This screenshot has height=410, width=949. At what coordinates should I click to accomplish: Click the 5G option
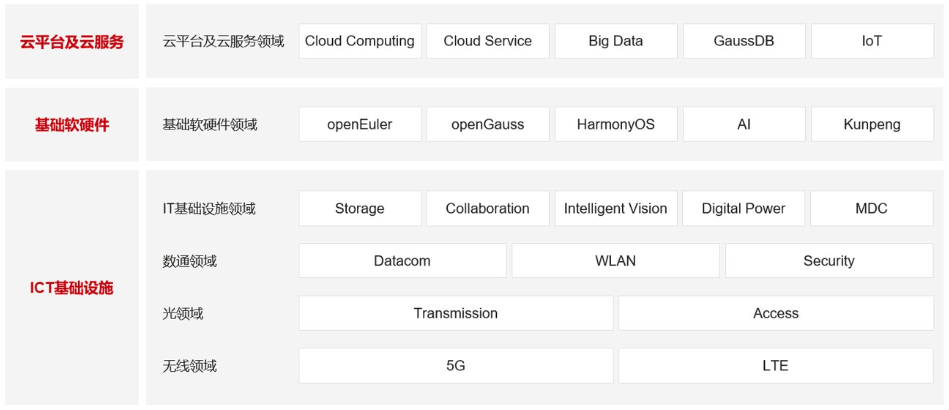point(456,366)
